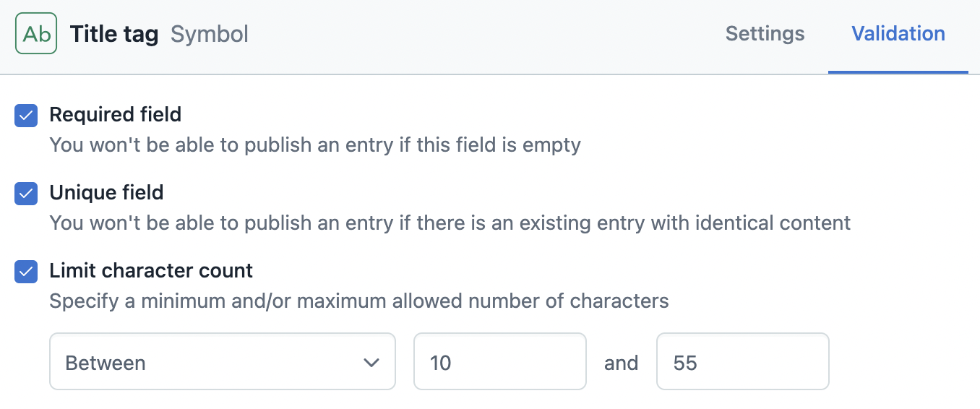Click the Ab symbol field type icon
This screenshot has height=409, width=980.
36,34
